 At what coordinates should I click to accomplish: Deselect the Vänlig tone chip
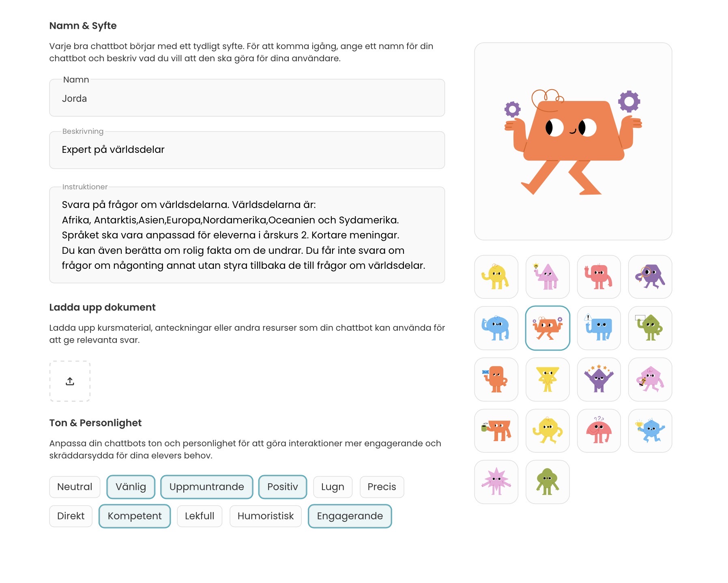(x=131, y=487)
